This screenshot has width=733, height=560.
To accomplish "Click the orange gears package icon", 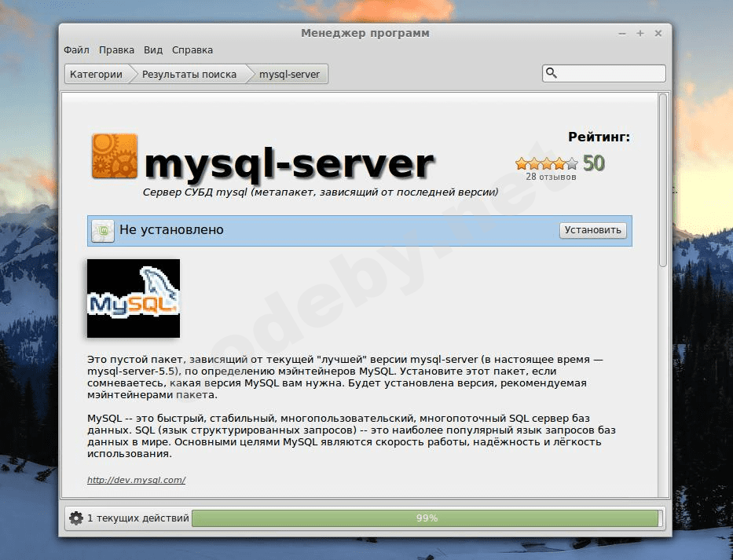I will tap(115, 156).
